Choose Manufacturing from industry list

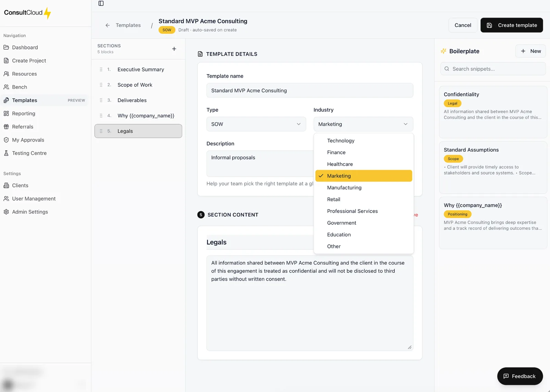(364, 188)
